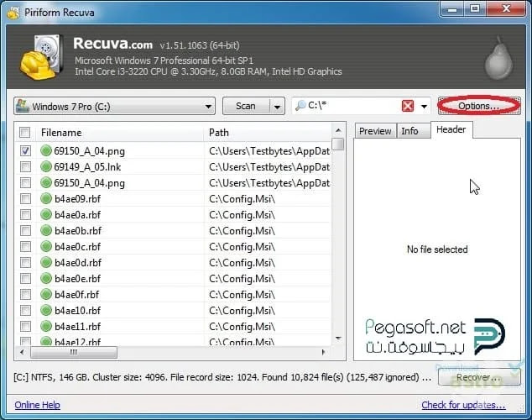
Task: Tick the checkbox for b4ae0a.rbf
Action: click(25, 214)
